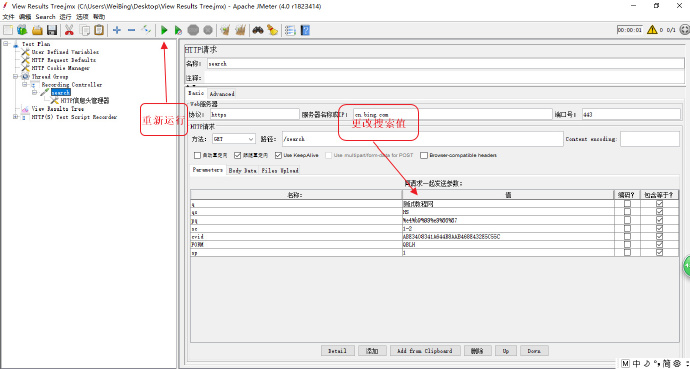Image resolution: width=690 pixels, height=369 pixels.
Task: Click Start no pauses icon
Action: click(178, 30)
